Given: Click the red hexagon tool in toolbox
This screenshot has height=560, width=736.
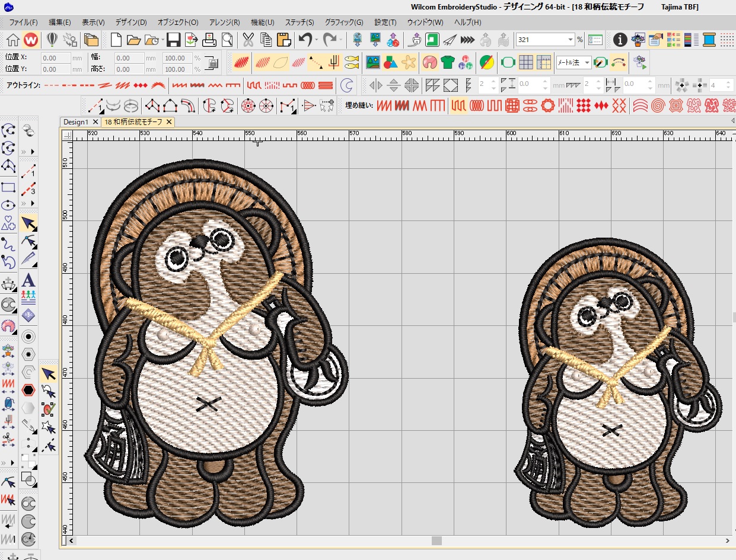Looking at the screenshot, I should (x=28, y=389).
